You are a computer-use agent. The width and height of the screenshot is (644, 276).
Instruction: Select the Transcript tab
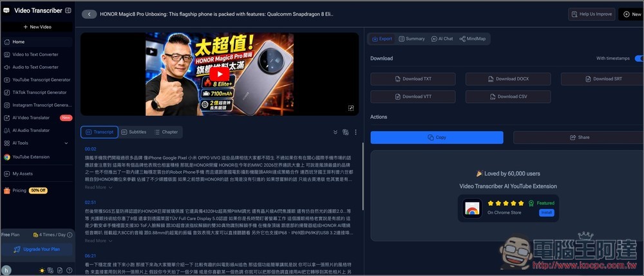(99, 132)
